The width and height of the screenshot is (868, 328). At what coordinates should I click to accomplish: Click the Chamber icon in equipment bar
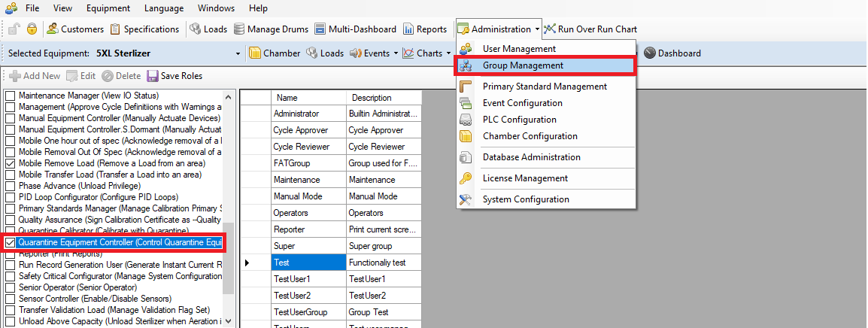255,53
